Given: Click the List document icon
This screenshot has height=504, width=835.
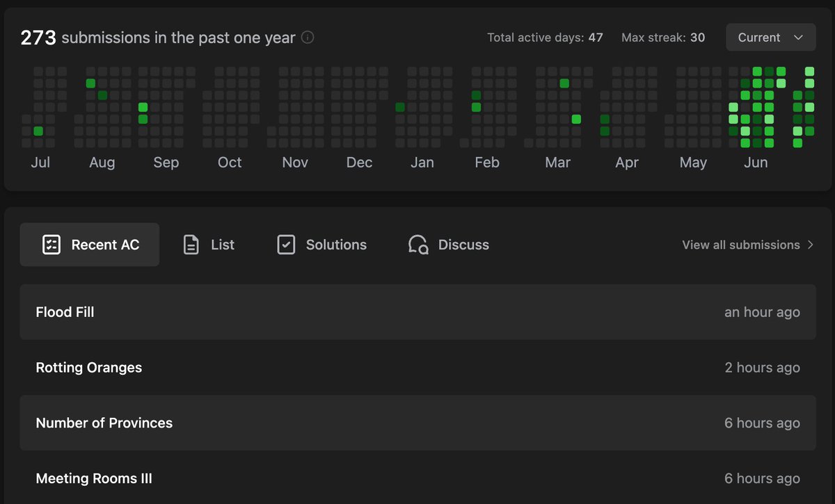Looking at the screenshot, I should pyautogui.click(x=191, y=245).
